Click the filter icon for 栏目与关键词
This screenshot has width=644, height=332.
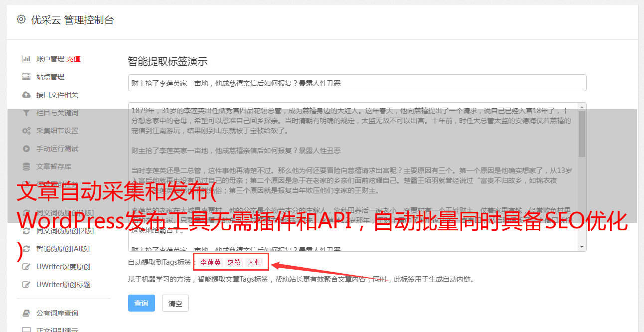(26, 113)
